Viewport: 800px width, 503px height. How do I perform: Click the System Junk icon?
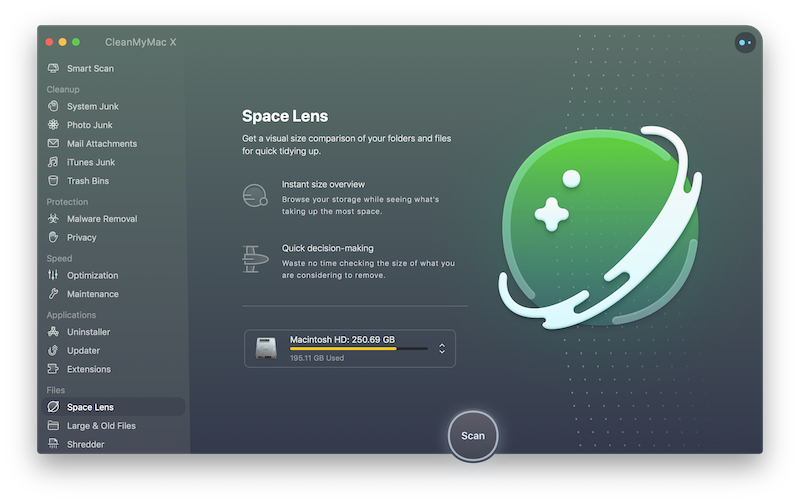pyautogui.click(x=53, y=106)
